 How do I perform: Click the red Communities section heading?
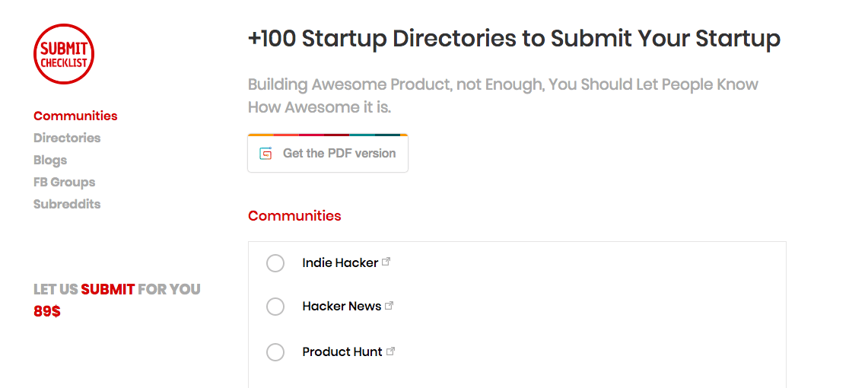(x=294, y=215)
